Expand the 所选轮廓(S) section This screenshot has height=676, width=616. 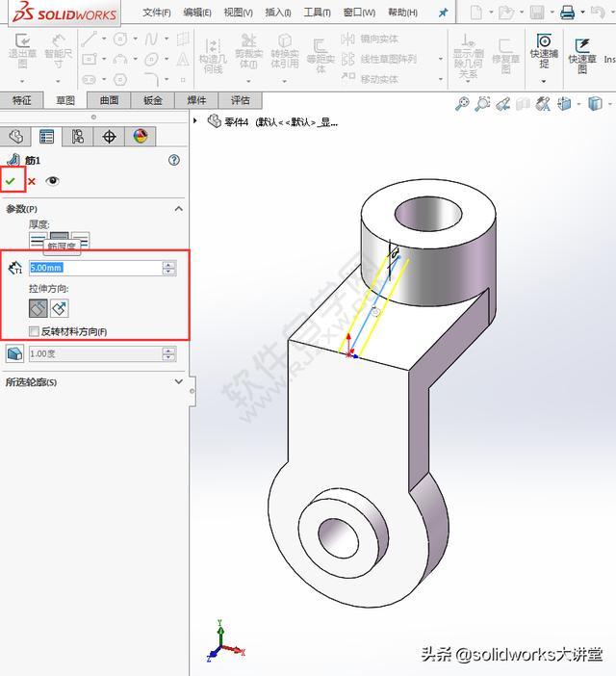(179, 381)
